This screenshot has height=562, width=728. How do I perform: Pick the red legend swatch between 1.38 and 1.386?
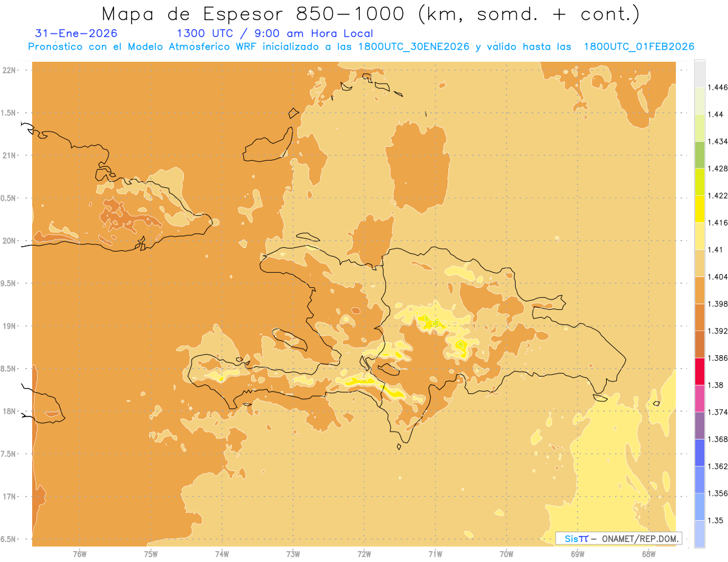[699, 371]
